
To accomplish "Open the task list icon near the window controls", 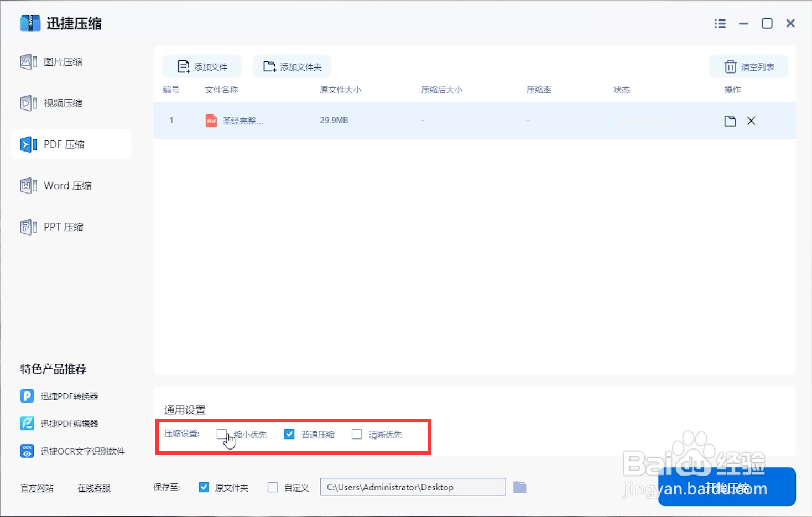I will coord(720,23).
